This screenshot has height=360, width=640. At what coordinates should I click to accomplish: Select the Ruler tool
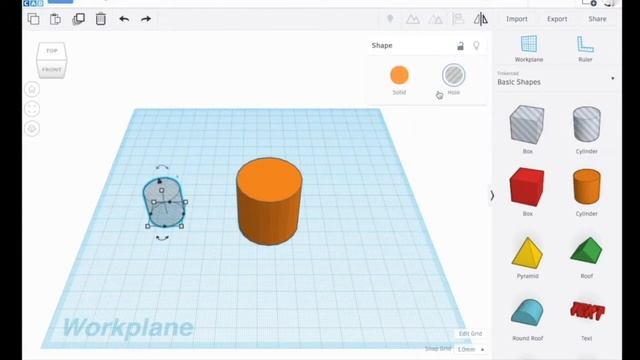coord(585,49)
